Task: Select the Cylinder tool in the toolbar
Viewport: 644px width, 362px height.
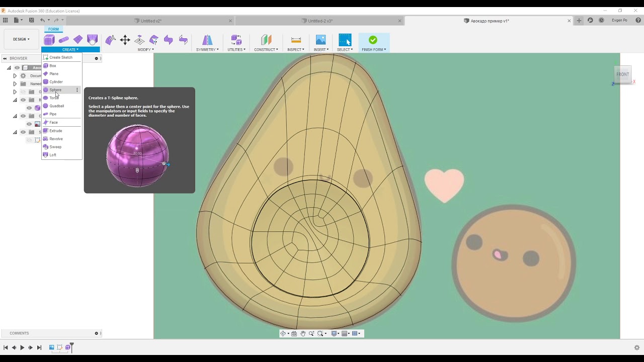Action: click(63, 40)
